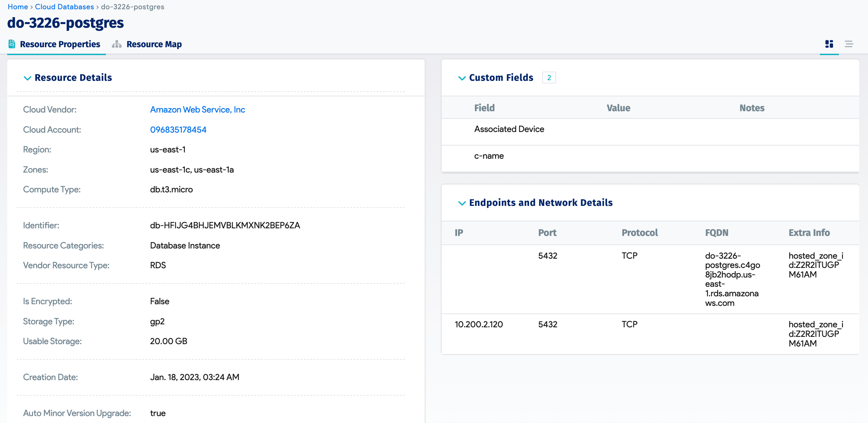The height and width of the screenshot is (423, 868).
Task: Click the FQDN column header
Action: [717, 233]
